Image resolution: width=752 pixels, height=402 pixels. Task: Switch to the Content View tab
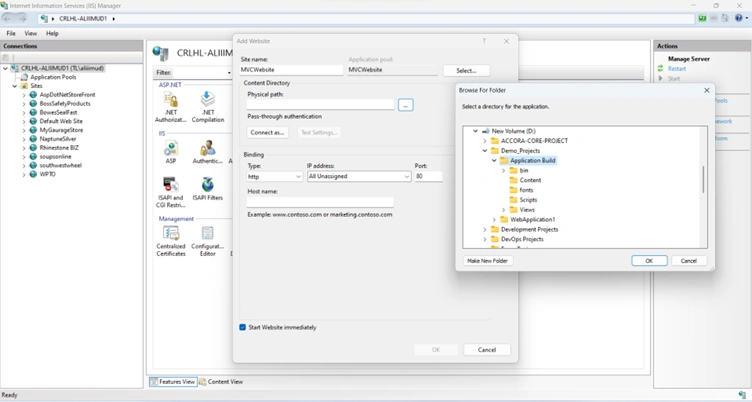point(221,382)
